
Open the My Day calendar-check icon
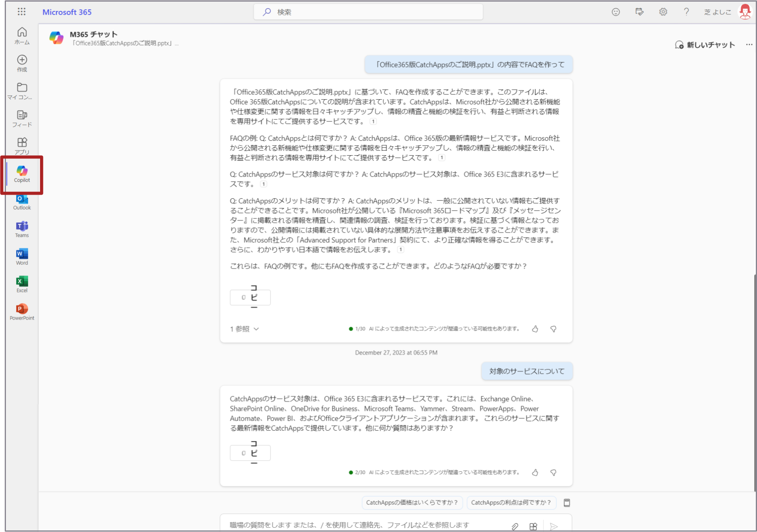[x=640, y=12]
